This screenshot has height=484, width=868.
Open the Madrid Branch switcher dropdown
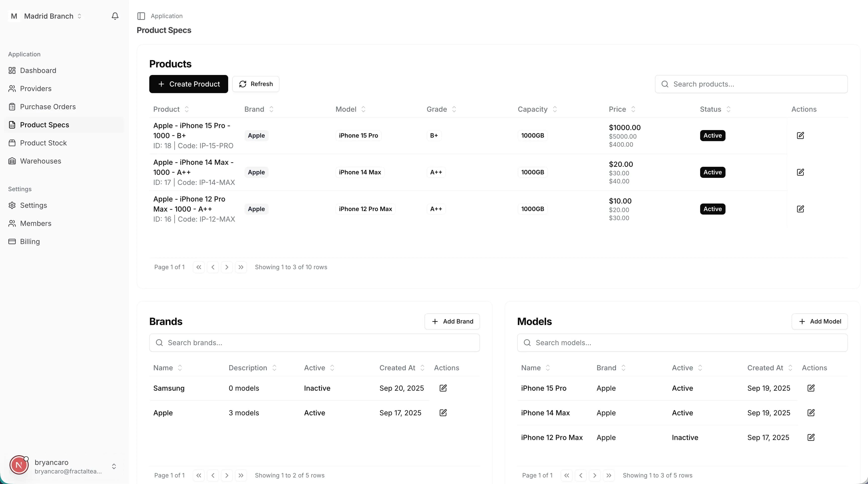point(49,16)
